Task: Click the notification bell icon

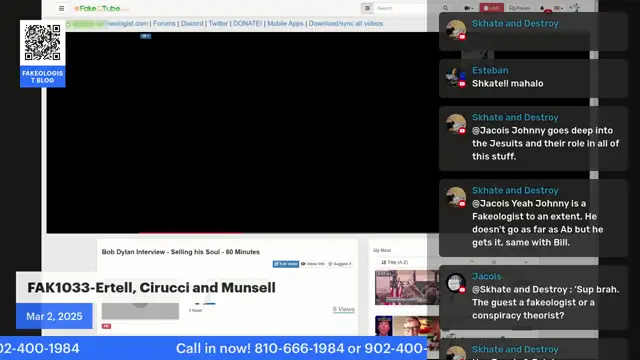Action: 542,8
